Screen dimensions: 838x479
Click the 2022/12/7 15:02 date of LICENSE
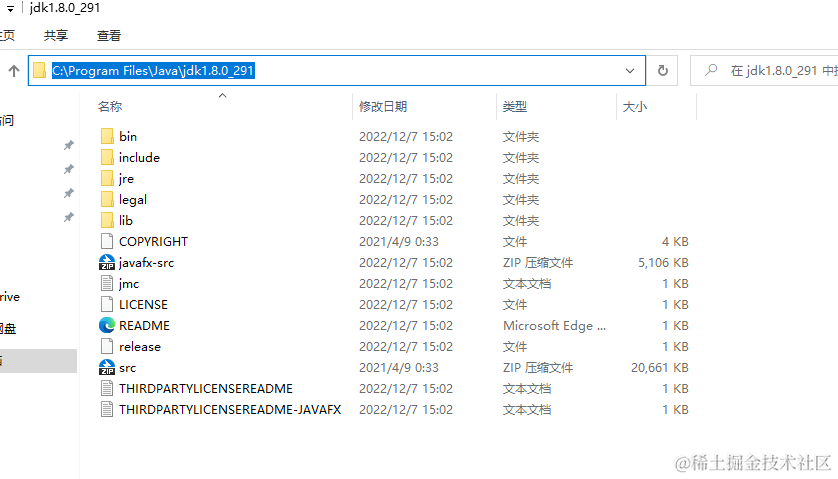(x=406, y=305)
